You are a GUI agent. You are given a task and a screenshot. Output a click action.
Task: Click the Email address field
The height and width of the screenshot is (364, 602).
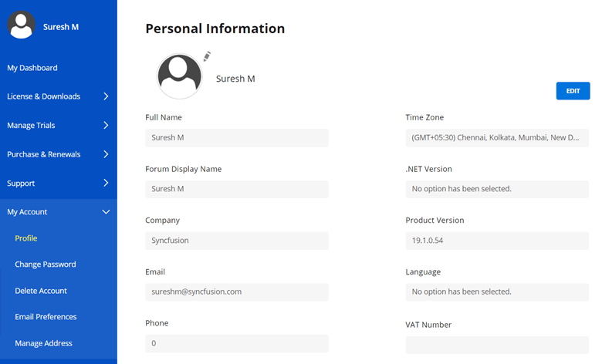(x=236, y=292)
